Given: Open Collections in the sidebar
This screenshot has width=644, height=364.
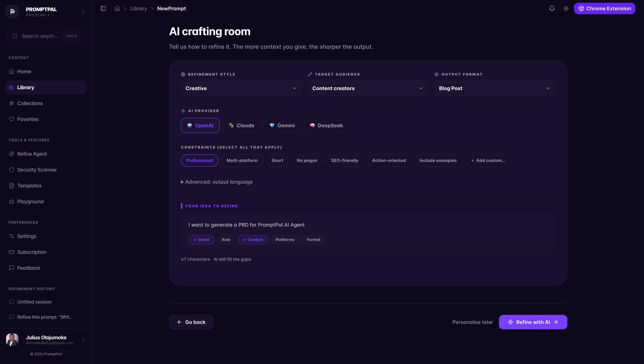Looking at the screenshot, I should tap(46, 103).
